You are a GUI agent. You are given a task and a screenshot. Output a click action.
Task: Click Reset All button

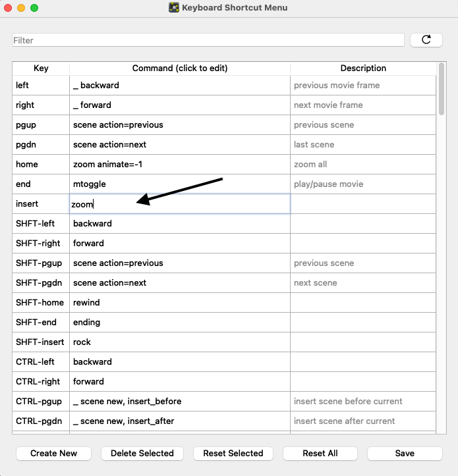pos(320,453)
